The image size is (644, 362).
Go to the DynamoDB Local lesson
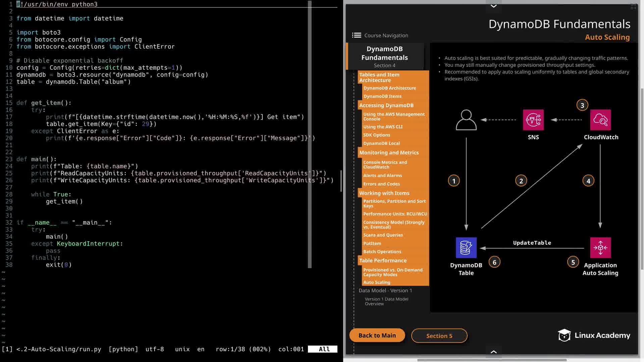[381, 143]
